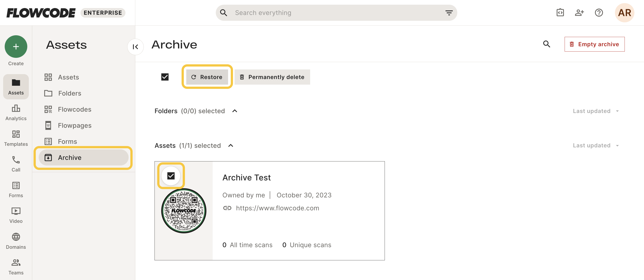
Task: Open Analytics in the left rail
Action: [16, 113]
